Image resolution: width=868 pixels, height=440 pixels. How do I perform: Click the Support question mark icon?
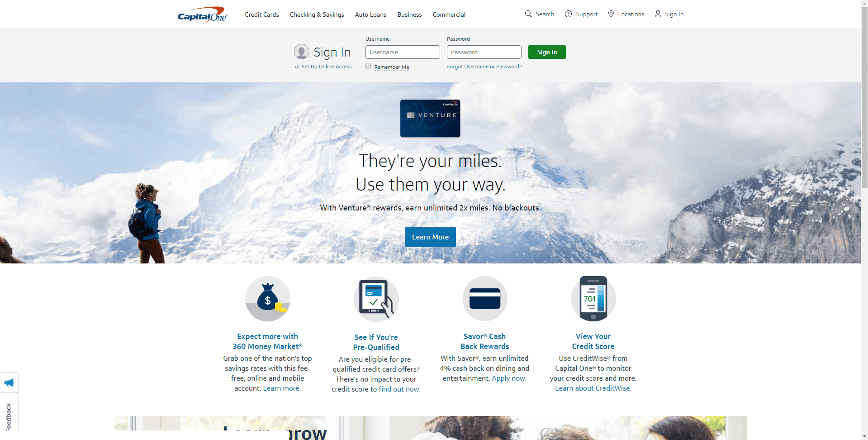[568, 14]
